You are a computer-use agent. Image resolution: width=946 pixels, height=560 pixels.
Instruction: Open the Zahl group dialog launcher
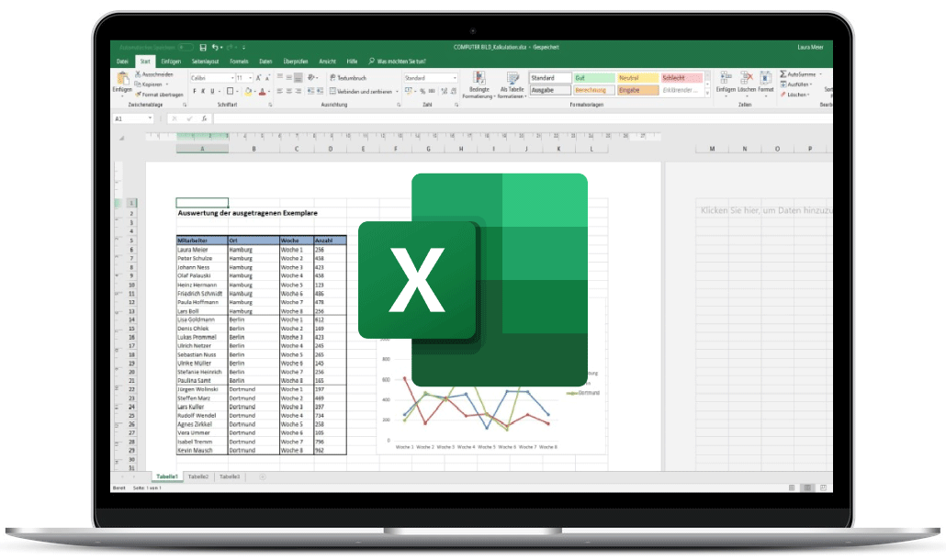(x=456, y=105)
